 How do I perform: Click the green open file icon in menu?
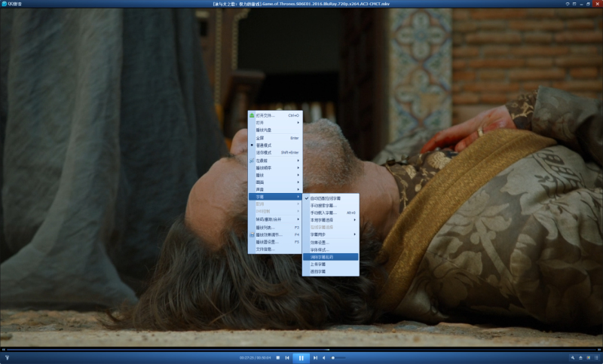pyautogui.click(x=252, y=115)
